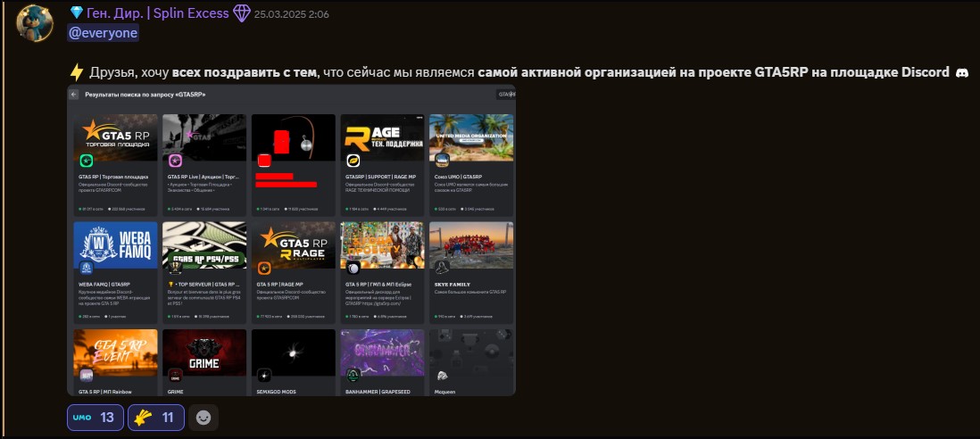The image size is (980, 439).
Task: Click the 'BANHAMMER | GRAPESEED' server title
Action: (x=377, y=393)
